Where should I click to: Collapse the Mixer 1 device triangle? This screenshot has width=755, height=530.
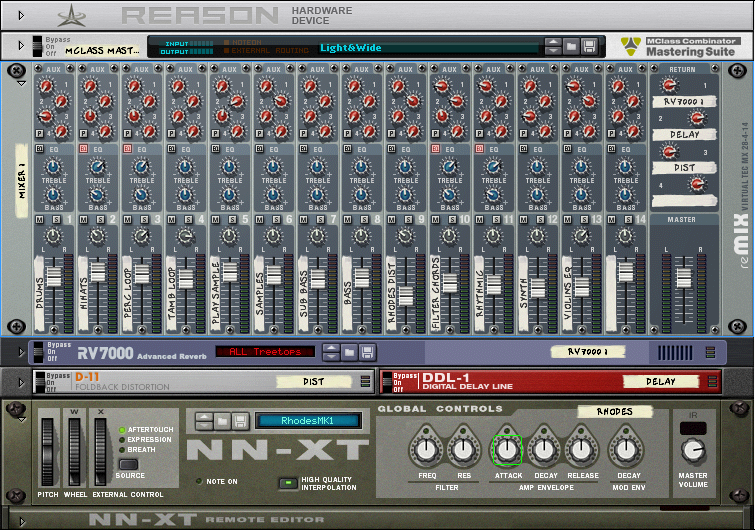[21, 83]
